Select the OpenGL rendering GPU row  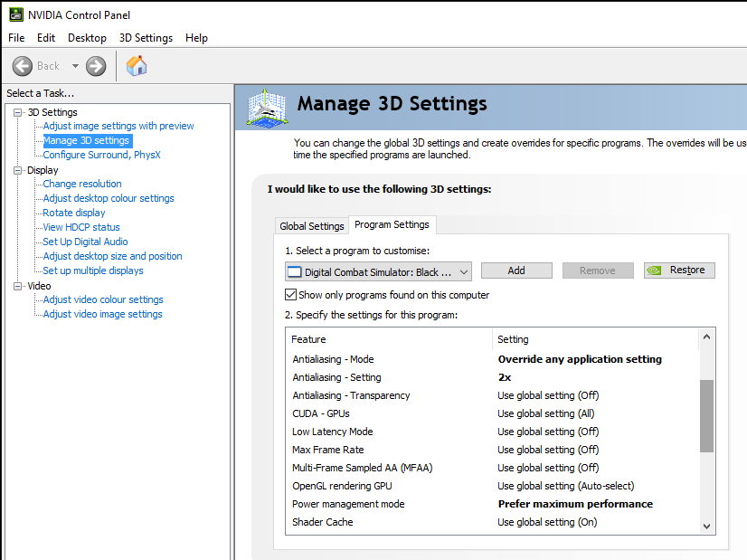[x=493, y=486]
